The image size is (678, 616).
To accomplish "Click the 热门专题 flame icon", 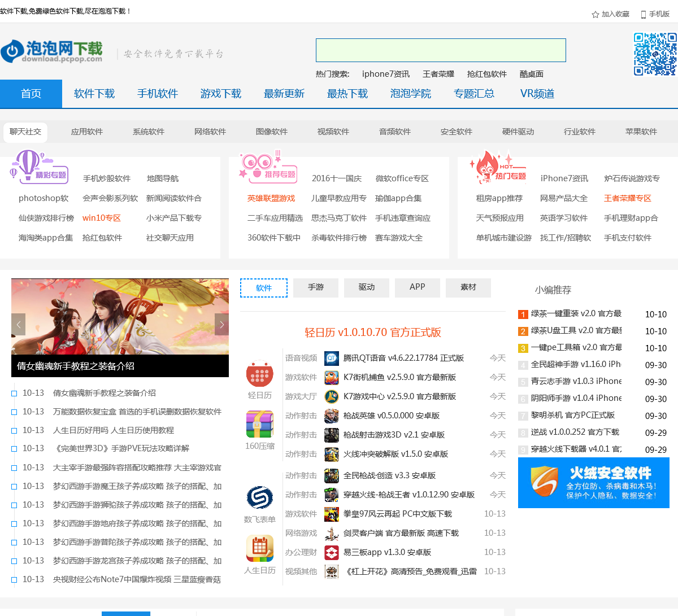I will point(498,167).
